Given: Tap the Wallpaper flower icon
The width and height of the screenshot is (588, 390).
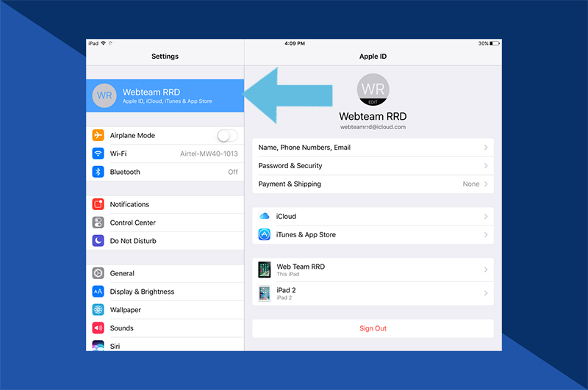Looking at the screenshot, I should click(x=98, y=310).
